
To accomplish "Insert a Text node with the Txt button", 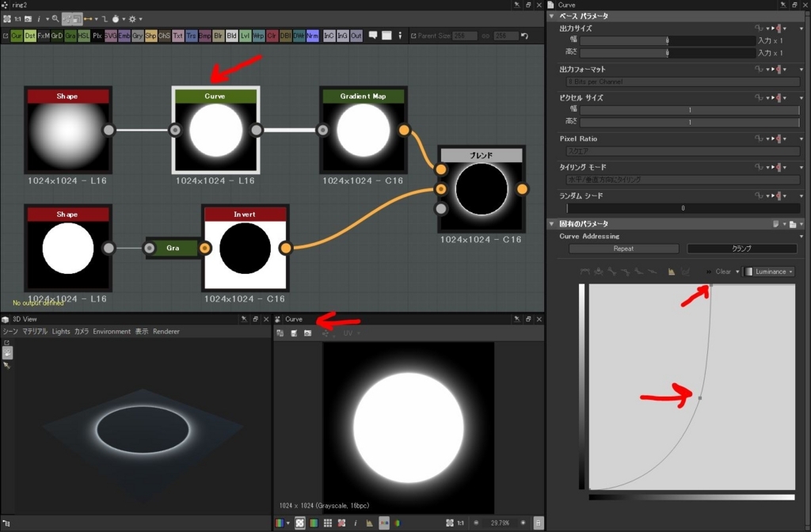I will (x=178, y=36).
